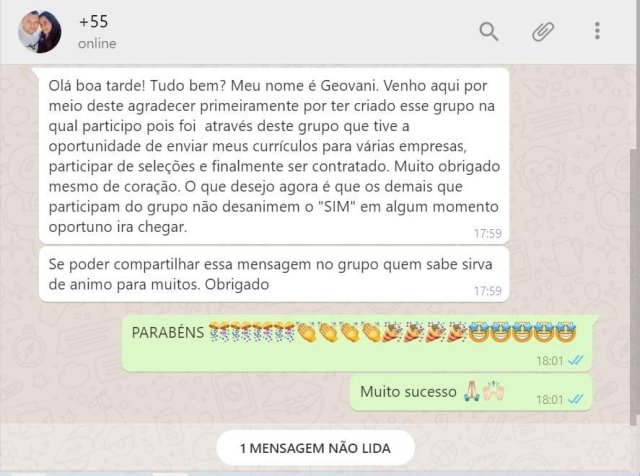
Task: Click the last star-eyes emoji
Action: tap(565, 332)
